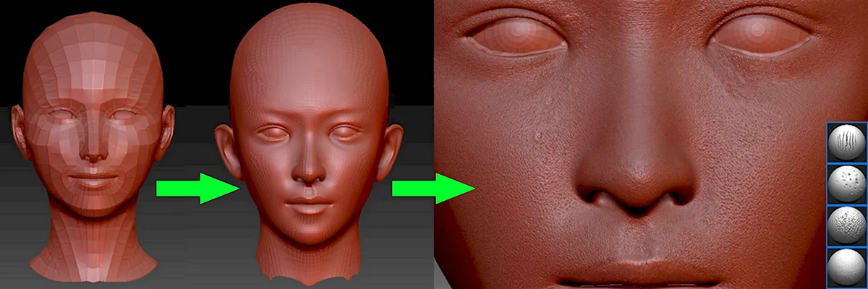This screenshot has height=289, width=868.
Task: Click the low-poly head's ear on the left
Action: click(18, 131)
